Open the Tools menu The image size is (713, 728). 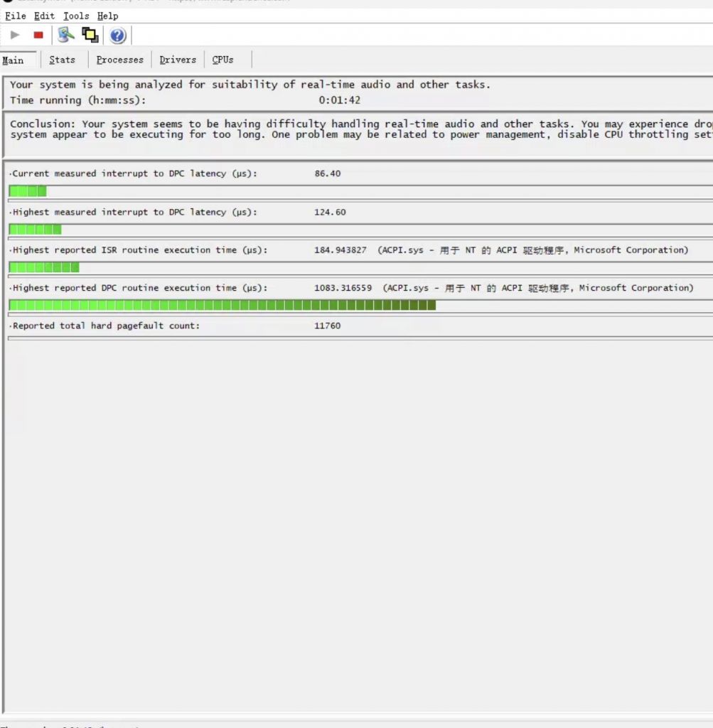[76, 16]
